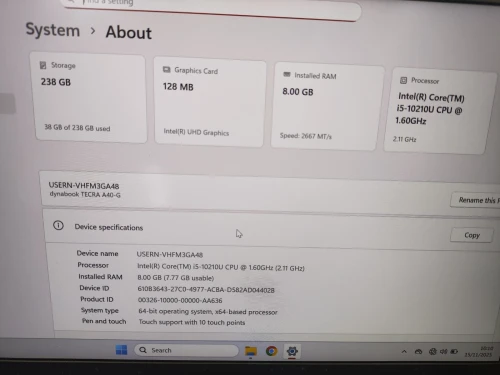
Task: Open the Windows Start menu
Action: 121,350
